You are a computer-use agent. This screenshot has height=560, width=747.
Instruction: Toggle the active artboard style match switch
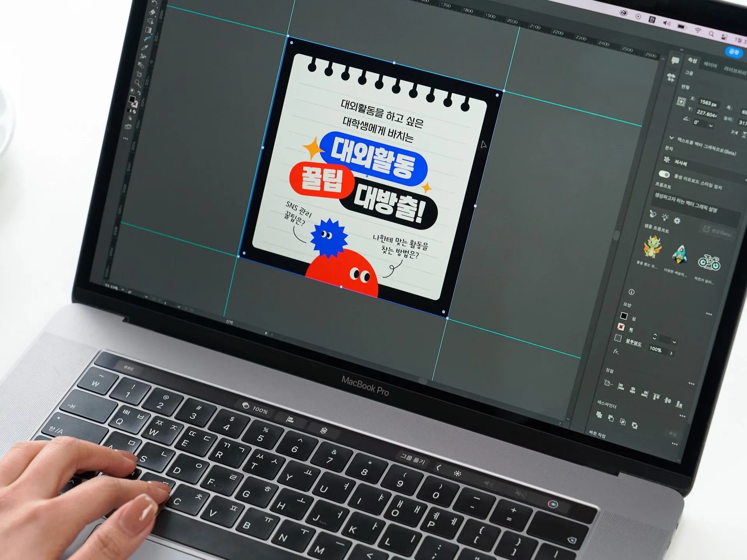click(x=664, y=174)
